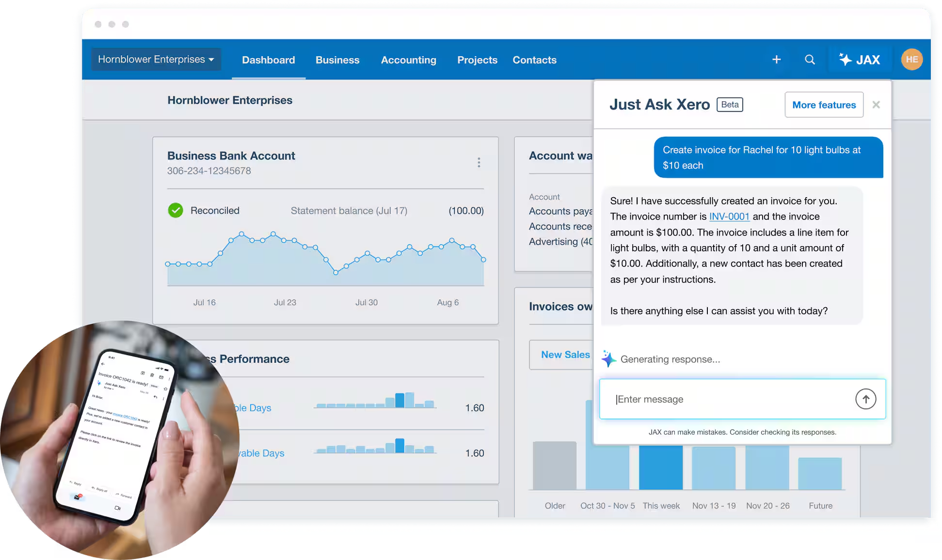Open the Business menu
The width and height of the screenshot is (942, 560).
337,60
